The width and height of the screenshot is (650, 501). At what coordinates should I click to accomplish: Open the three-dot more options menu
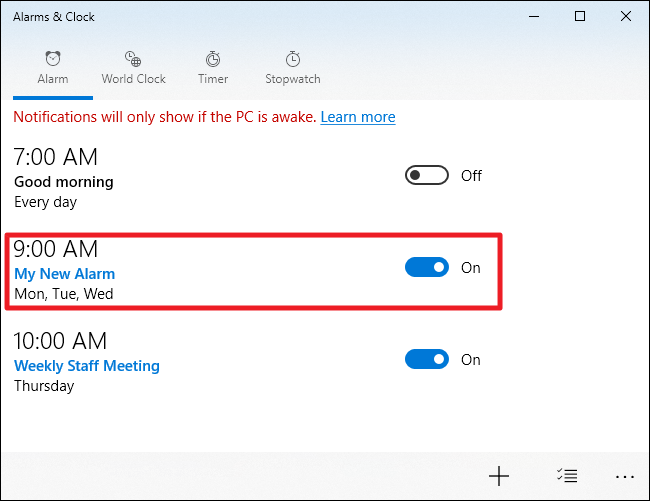pyautogui.click(x=625, y=476)
